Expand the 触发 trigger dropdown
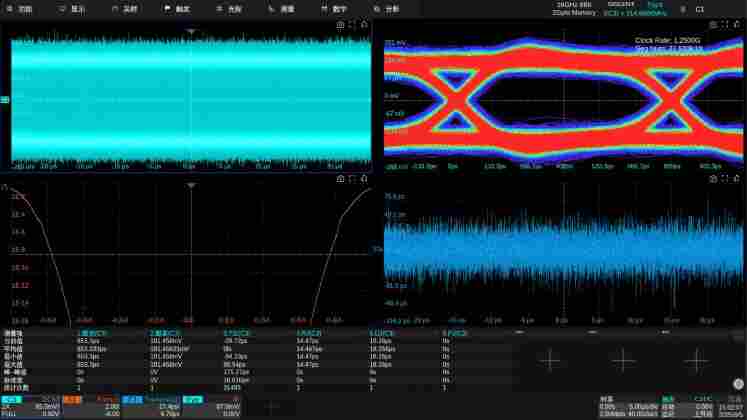Screen dimensions: 747x420 pos(177,8)
